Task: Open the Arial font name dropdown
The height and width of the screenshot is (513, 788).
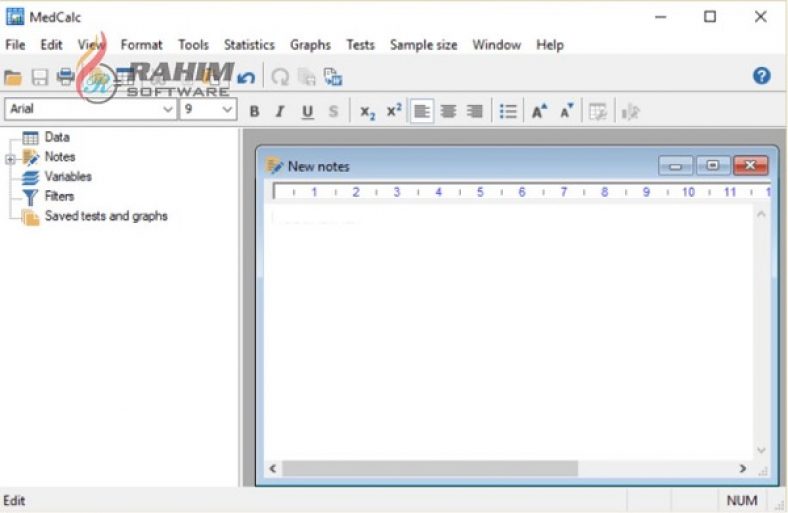Action: 168,109
